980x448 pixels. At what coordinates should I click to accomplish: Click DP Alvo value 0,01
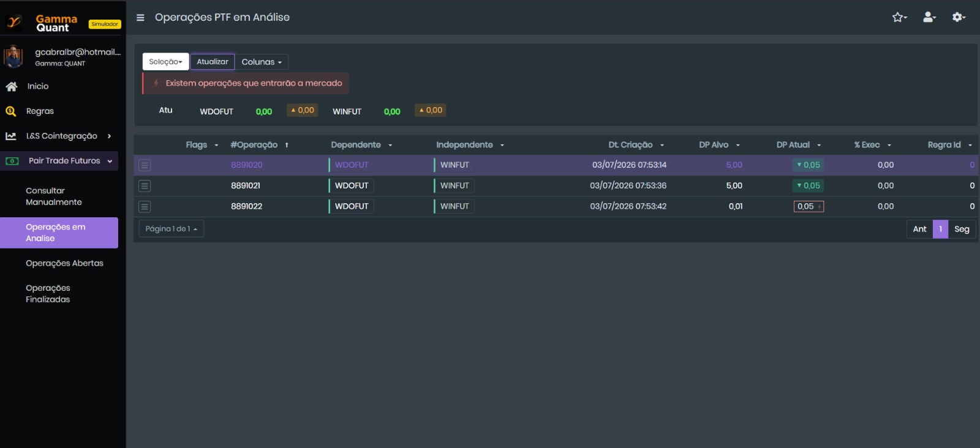point(736,207)
